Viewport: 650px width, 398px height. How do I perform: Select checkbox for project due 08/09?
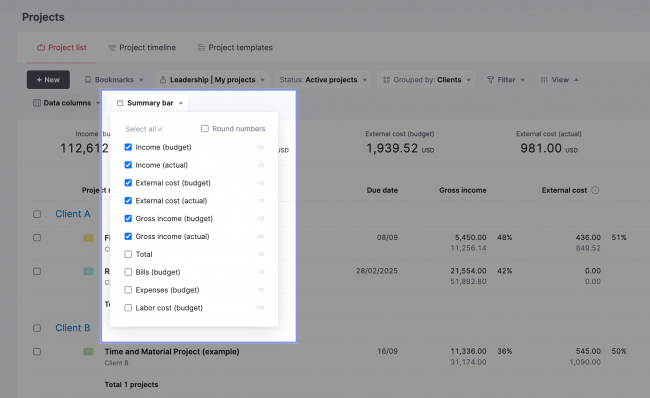tap(37, 238)
